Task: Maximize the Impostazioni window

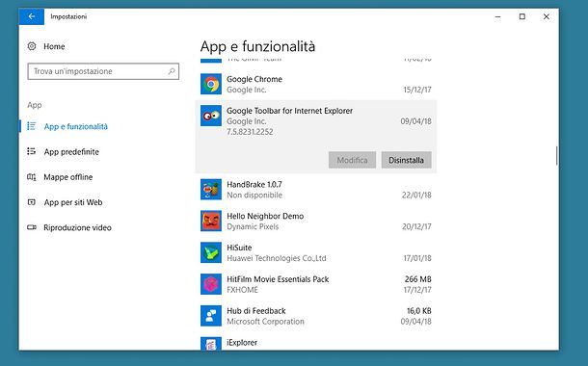Action: coord(522,16)
